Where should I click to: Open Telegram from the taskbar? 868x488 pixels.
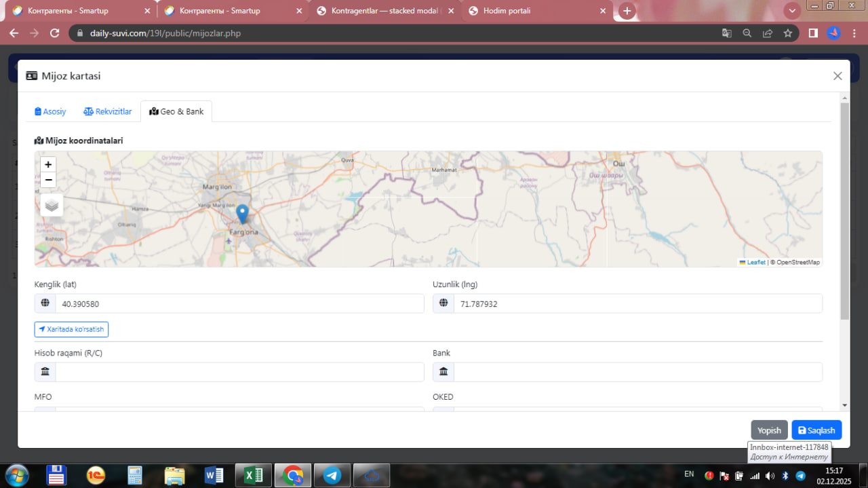point(332,475)
